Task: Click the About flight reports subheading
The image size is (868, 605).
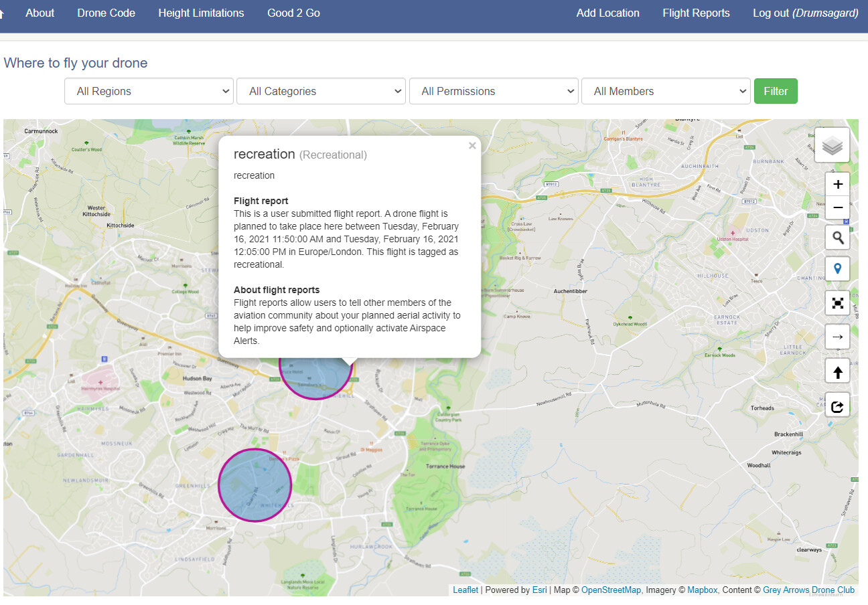Action: [277, 290]
